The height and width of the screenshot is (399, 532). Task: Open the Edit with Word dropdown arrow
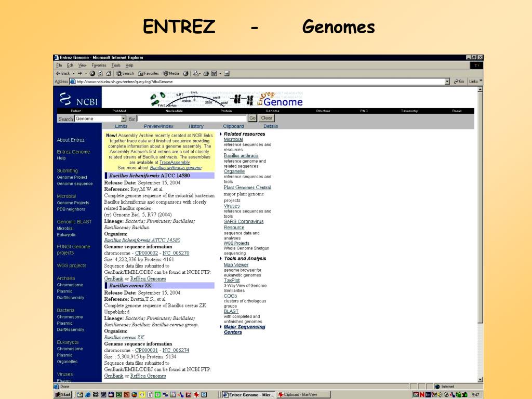click(x=220, y=73)
